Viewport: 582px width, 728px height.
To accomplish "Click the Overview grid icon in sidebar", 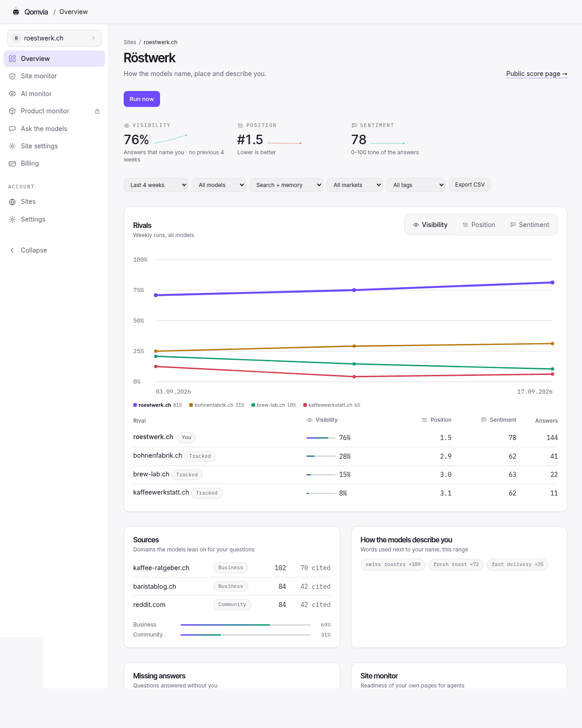I will click(12, 59).
